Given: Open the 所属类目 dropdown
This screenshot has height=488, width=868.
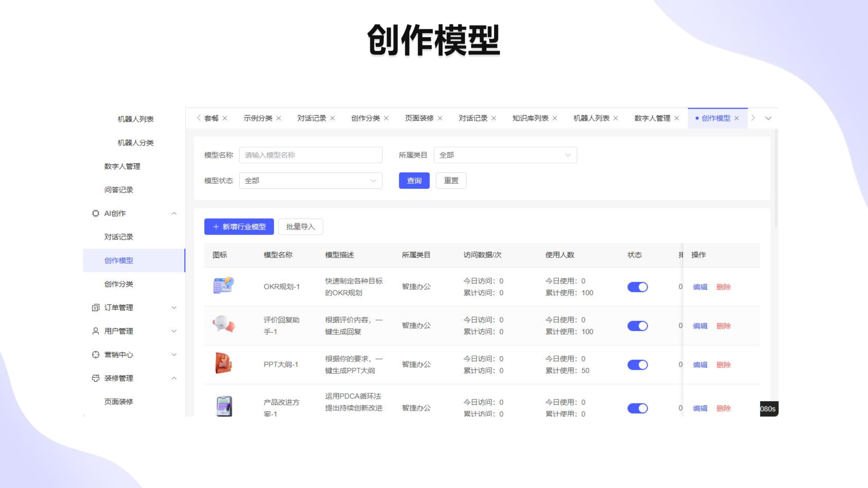Looking at the screenshot, I should tap(505, 155).
